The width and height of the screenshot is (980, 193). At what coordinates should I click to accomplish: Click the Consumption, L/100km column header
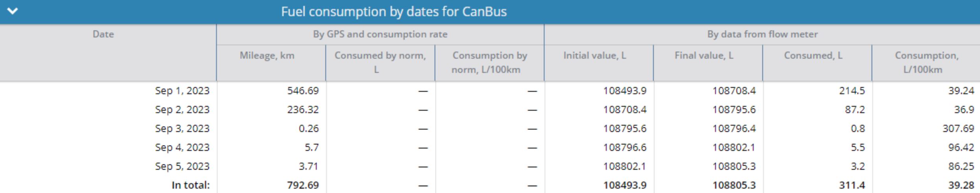(x=926, y=62)
